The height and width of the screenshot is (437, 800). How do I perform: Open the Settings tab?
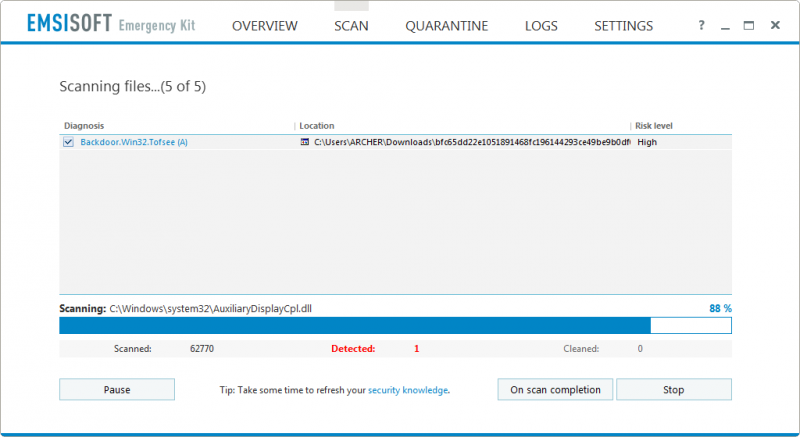(x=623, y=26)
